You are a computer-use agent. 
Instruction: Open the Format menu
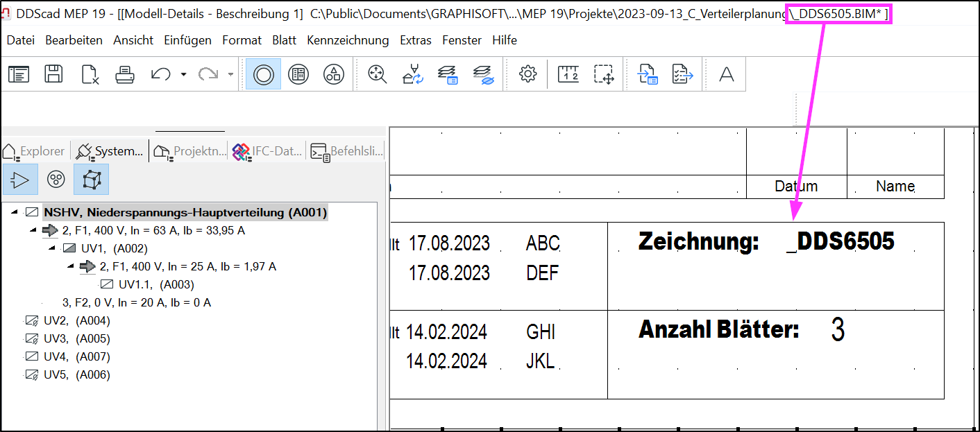pyautogui.click(x=242, y=40)
